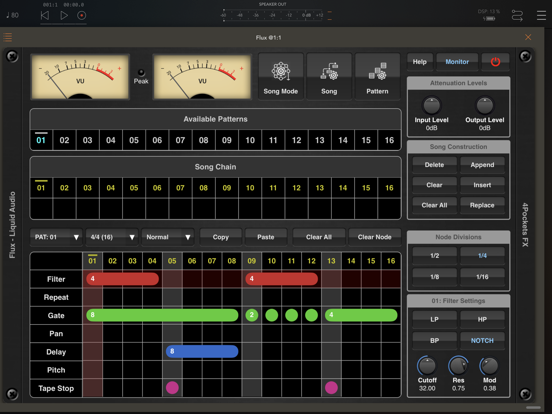
Task: Open the Normal mode dropdown
Action: [168, 237]
